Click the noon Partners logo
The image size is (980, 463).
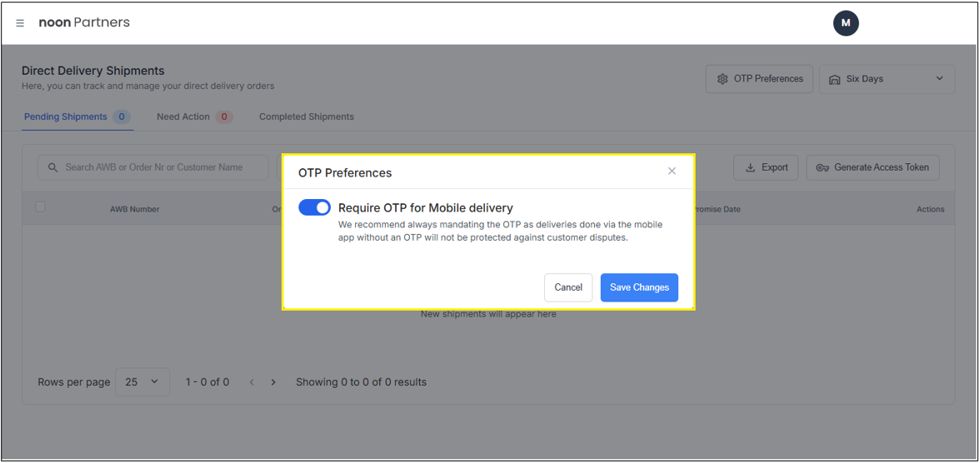click(x=84, y=22)
